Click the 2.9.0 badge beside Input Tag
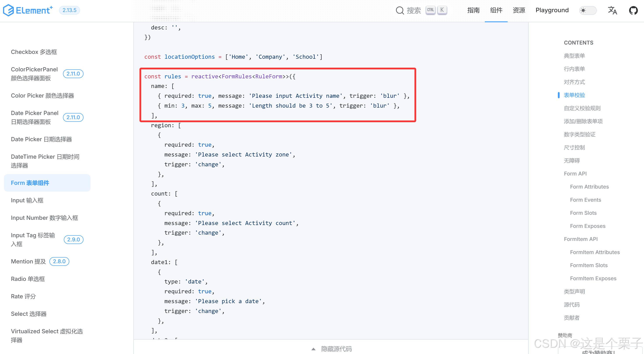Screen dimensions: 644x354 73,239
